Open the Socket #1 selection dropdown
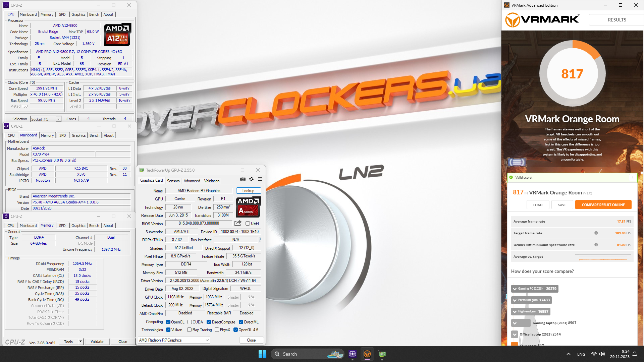This screenshot has width=644, height=362. 46,119
